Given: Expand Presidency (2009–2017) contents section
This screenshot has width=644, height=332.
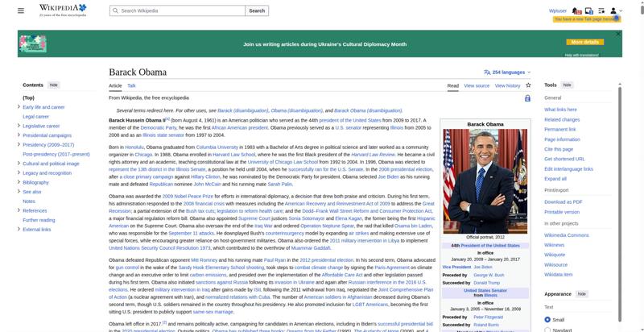Looking at the screenshot, I should (x=19, y=144).
